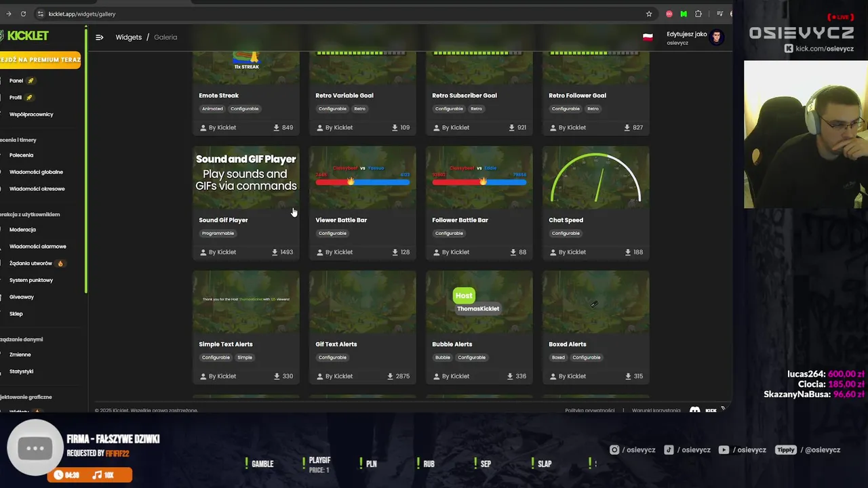This screenshot has width=868, height=488.
Task: Click the download icon on Gif Text Alerts
Action: tap(391, 376)
